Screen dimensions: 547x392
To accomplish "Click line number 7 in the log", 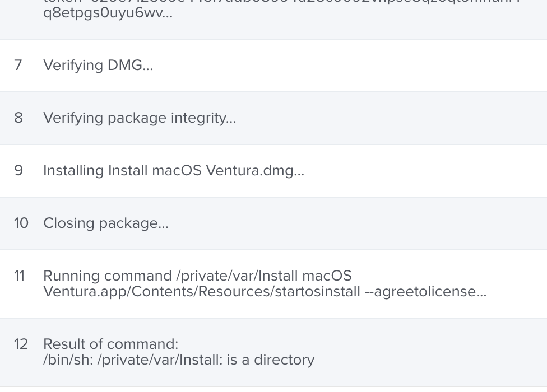I will [x=18, y=65].
